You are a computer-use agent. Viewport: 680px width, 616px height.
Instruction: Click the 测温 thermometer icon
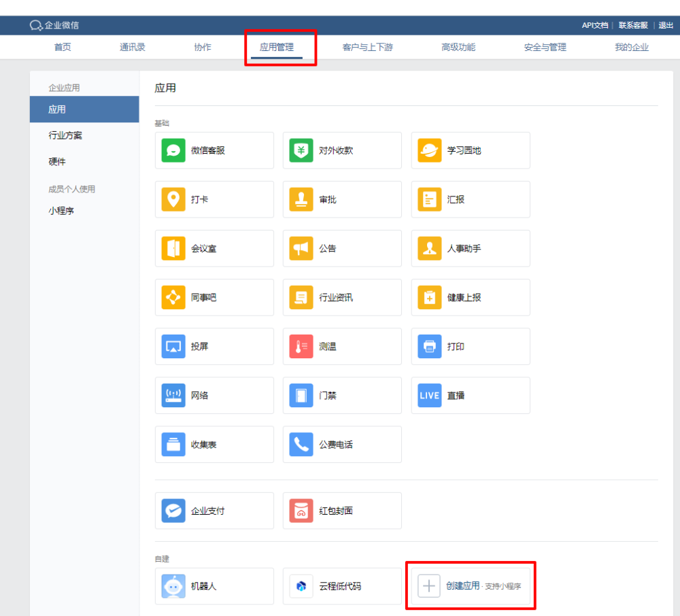301,346
